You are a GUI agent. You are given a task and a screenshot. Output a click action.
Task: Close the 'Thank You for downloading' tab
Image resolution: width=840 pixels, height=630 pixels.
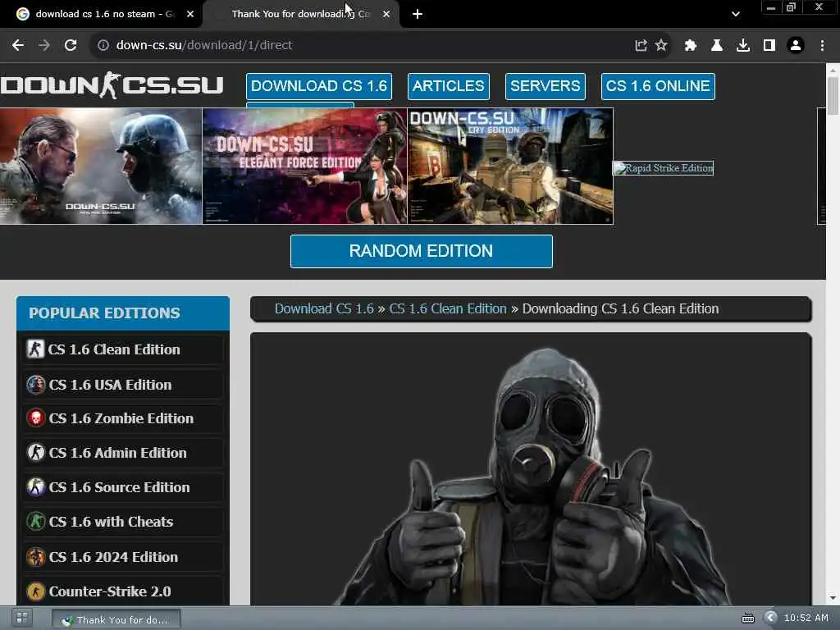click(x=386, y=14)
